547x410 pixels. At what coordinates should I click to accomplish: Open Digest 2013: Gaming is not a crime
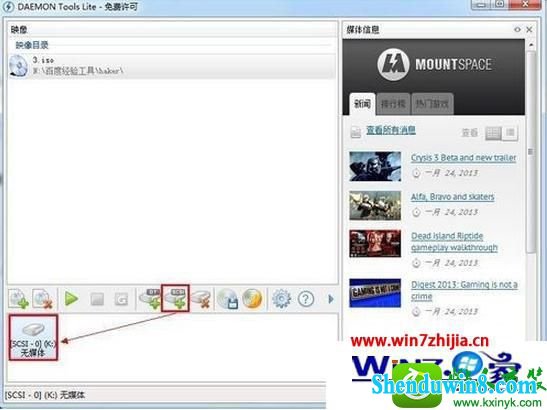(x=464, y=290)
